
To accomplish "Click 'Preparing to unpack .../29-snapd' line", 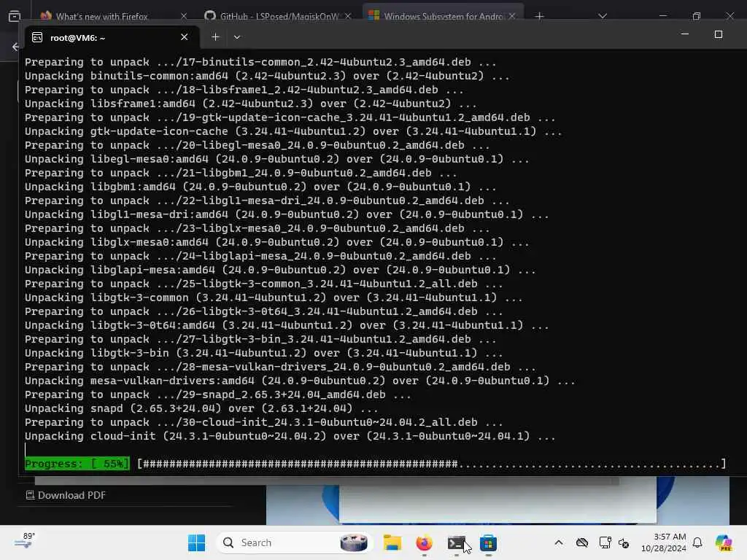I will point(217,394).
